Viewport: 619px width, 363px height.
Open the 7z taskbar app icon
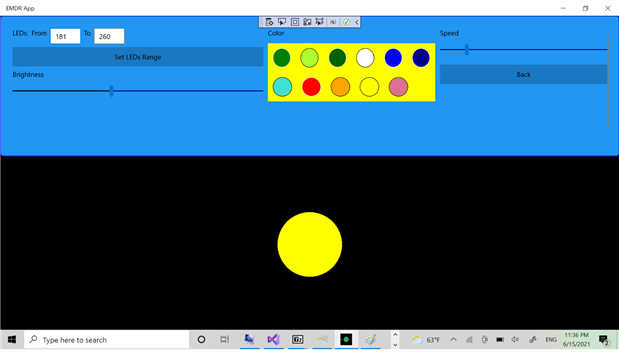point(298,339)
